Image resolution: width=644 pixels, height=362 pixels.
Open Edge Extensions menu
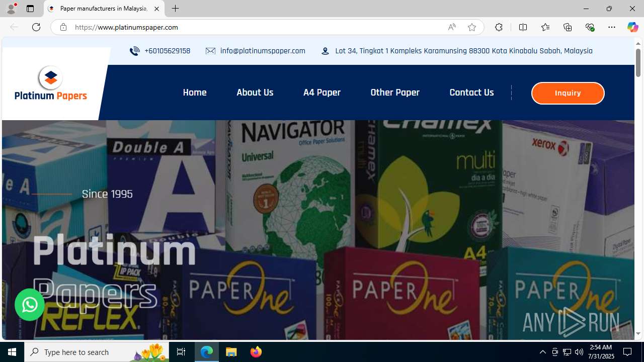point(499,27)
